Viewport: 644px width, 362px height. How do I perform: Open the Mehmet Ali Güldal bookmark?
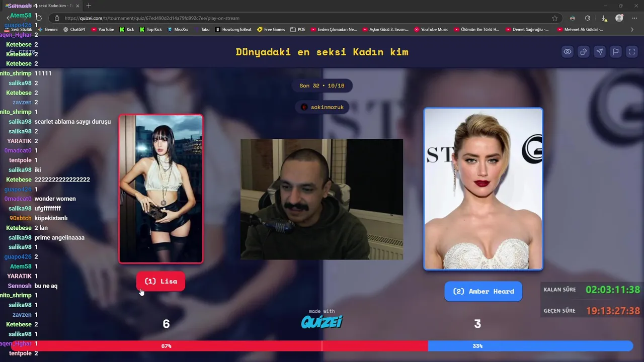pos(580,30)
